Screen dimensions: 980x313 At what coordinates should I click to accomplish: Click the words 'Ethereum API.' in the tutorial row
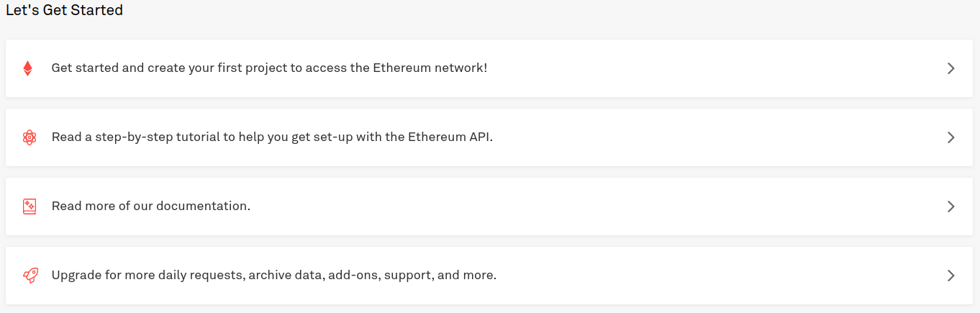click(x=439, y=137)
